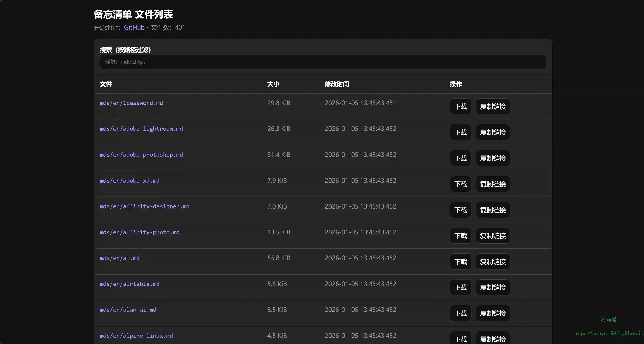The width and height of the screenshot is (644, 344).
Task: Download the adobe-lightroom.md file
Action: tap(460, 132)
